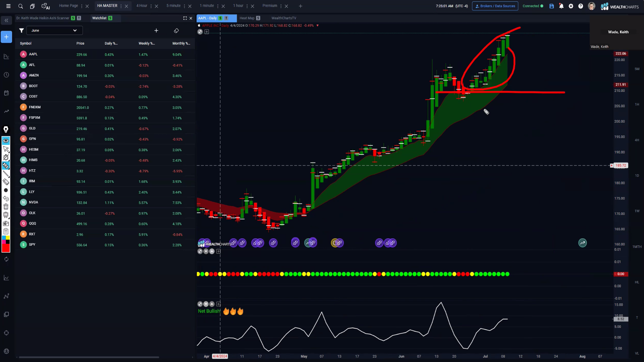Click the AI assistant icon
The image size is (644, 362).
[x=46, y=6]
